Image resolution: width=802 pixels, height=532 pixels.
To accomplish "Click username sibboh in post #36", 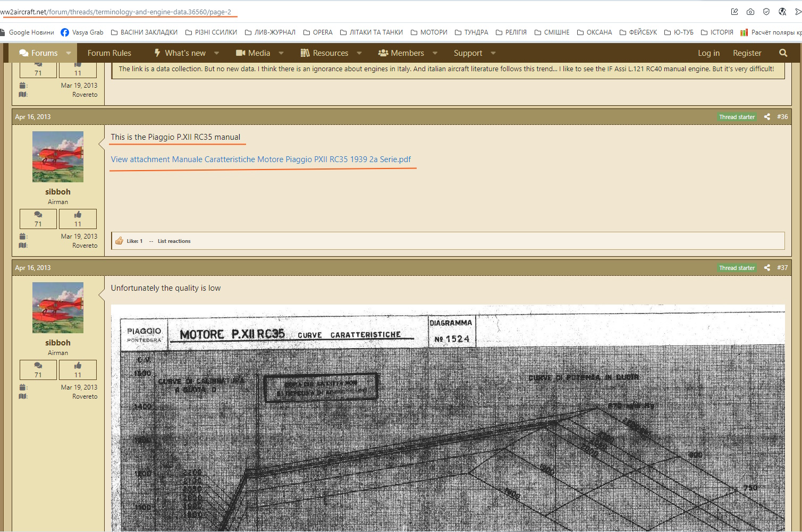I will [58, 192].
